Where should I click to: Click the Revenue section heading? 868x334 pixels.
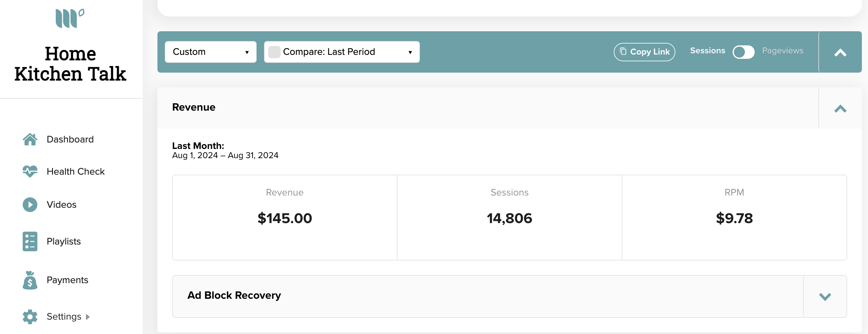(194, 107)
